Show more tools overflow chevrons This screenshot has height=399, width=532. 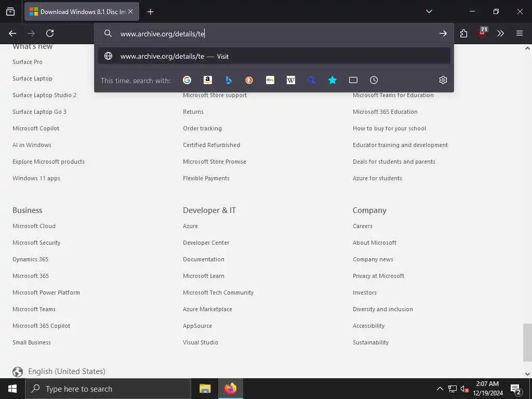pos(500,33)
